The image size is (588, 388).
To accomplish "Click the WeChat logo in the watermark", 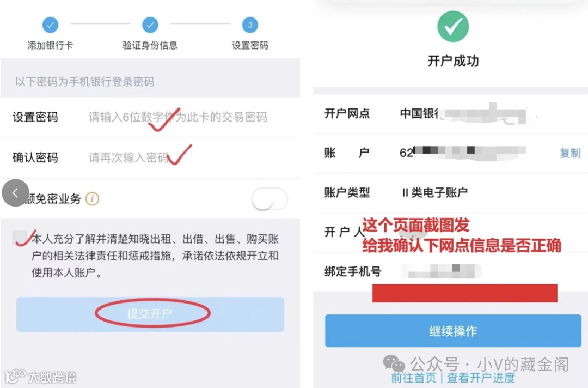I will click(x=394, y=363).
